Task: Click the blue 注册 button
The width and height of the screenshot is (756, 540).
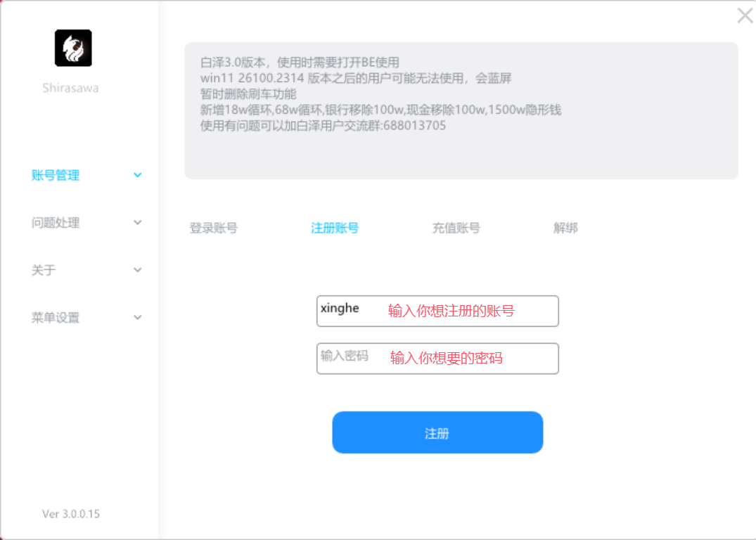Action: coord(437,432)
